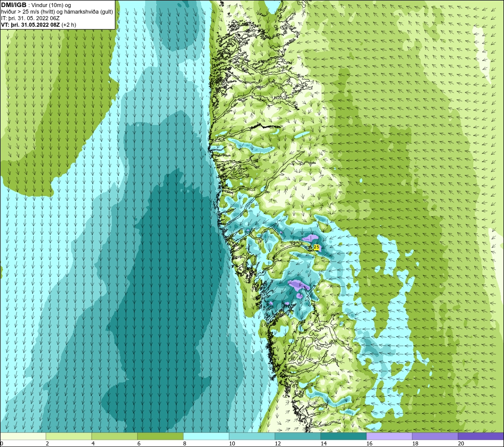Select the medium purple 18–20 m/s legend swatch
This screenshot has height=447, width=504.
pos(435,436)
